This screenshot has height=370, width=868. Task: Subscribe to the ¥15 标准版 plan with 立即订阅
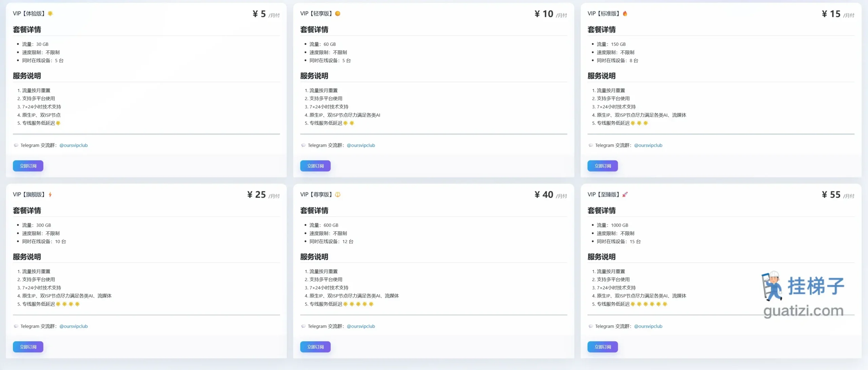pyautogui.click(x=603, y=166)
